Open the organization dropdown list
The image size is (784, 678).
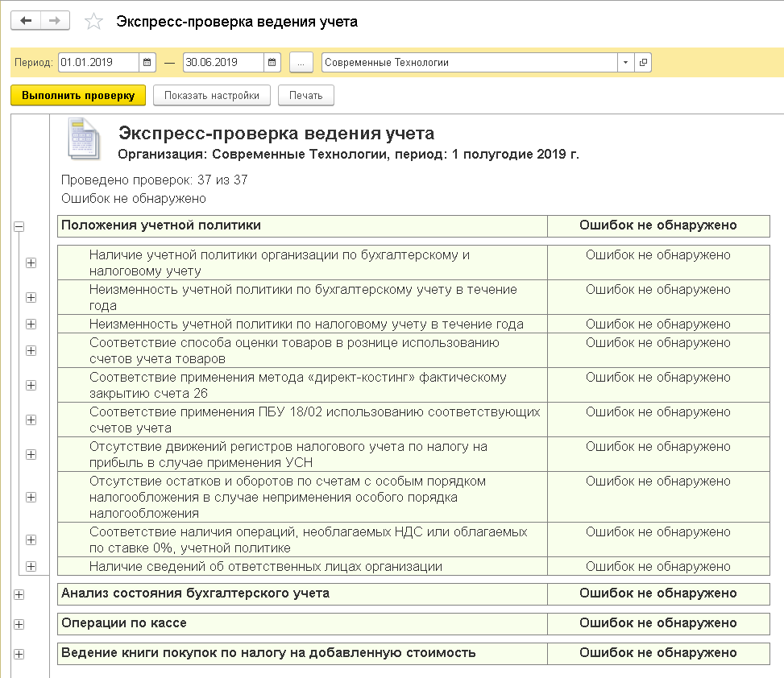[x=626, y=63]
